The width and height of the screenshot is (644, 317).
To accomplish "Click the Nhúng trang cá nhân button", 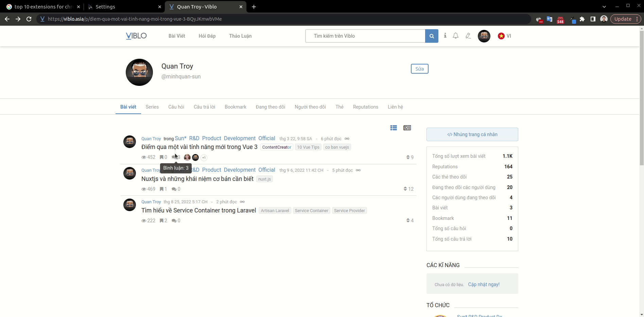I will (x=472, y=134).
